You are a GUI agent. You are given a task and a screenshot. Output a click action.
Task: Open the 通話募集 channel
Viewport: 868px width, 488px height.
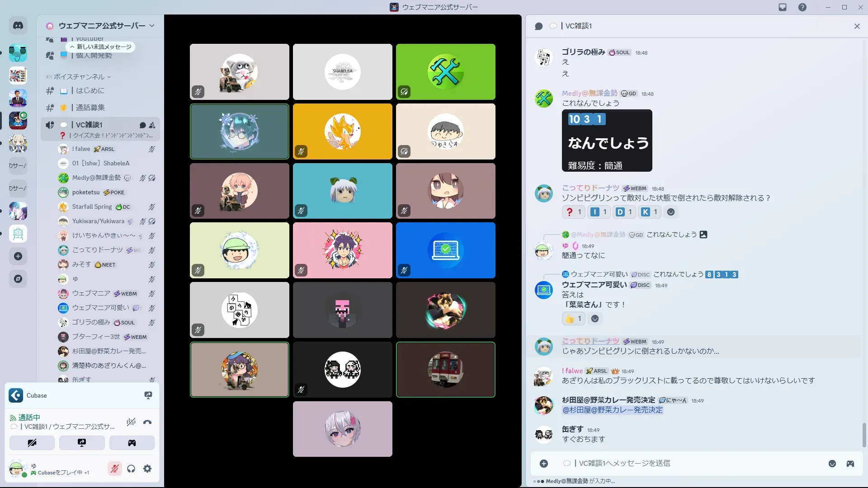(x=90, y=108)
